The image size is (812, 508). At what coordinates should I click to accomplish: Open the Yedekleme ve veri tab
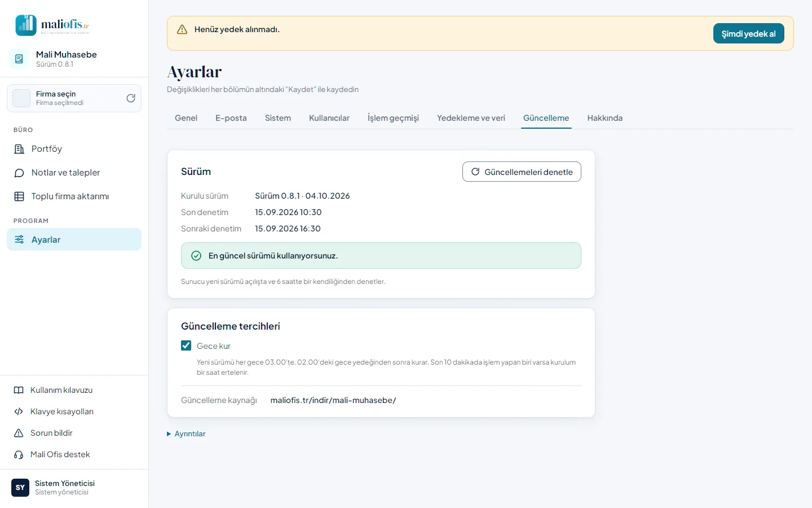[471, 118]
